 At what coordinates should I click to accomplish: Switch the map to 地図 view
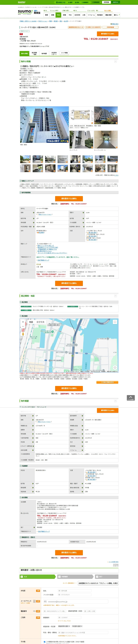31,322
